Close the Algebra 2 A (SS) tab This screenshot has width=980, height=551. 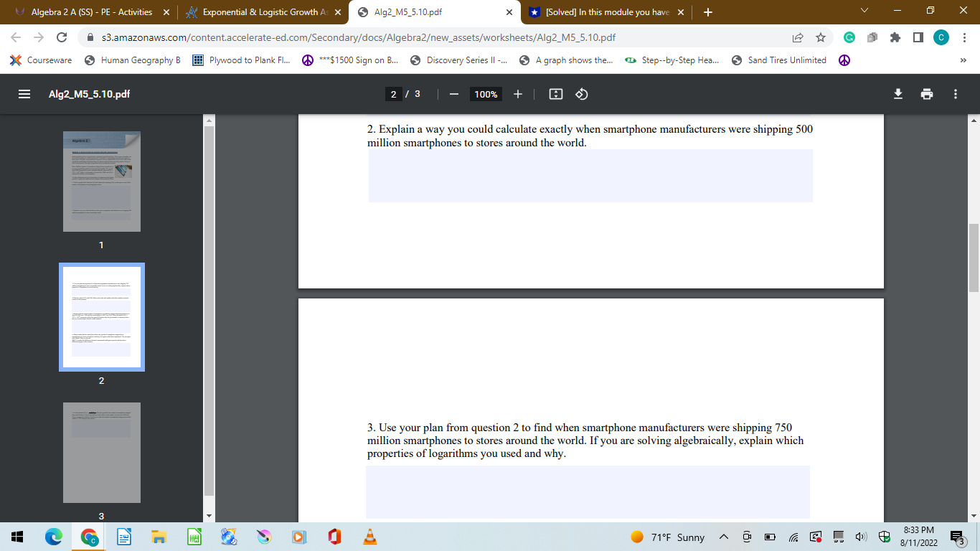(166, 12)
